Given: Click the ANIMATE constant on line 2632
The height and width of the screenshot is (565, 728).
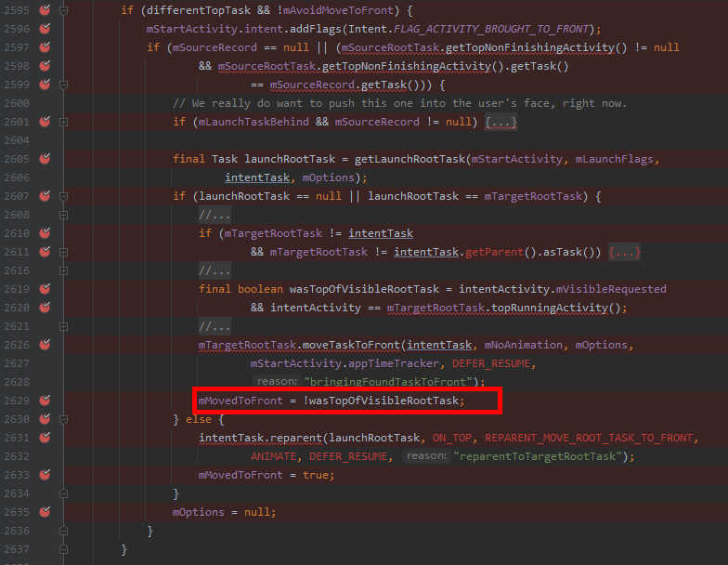Looking at the screenshot, I should 273,456.
